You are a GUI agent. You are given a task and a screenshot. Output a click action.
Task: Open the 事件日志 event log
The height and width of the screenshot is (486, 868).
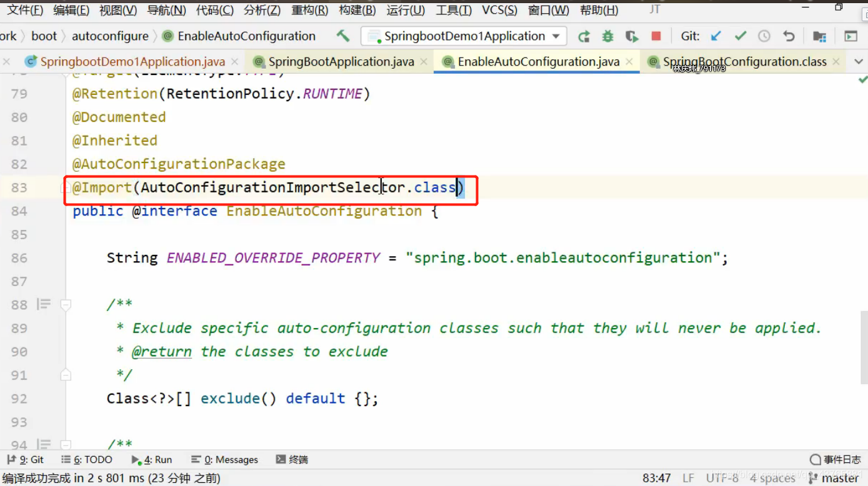(x=835, y=459)
